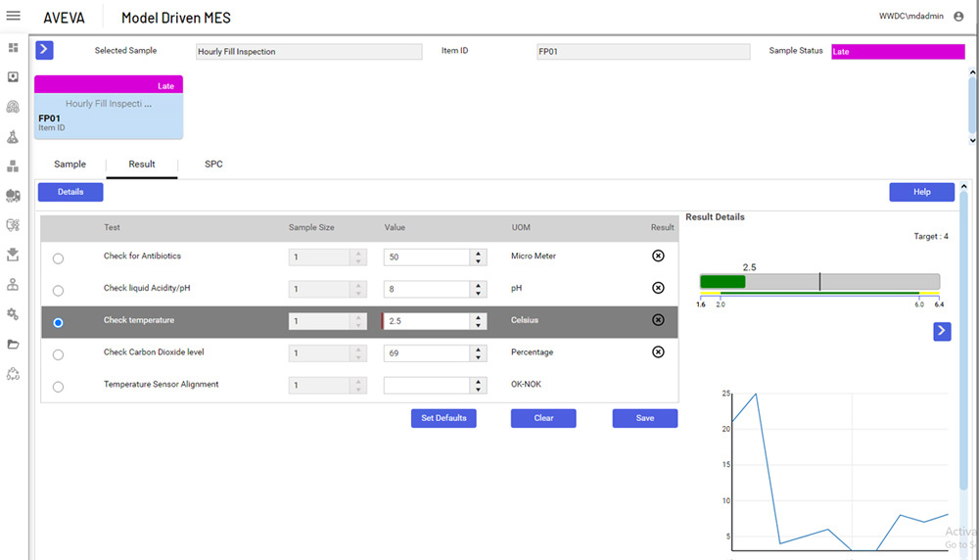Click the Set Defaults button
The width and height of the screenshot is (979, 560).
coord(443,418)
